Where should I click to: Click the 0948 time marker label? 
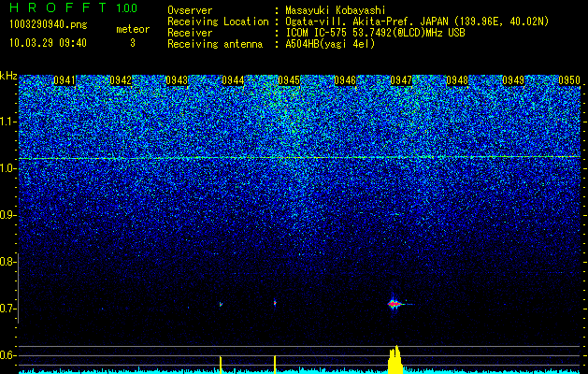(x=457, y=80)
